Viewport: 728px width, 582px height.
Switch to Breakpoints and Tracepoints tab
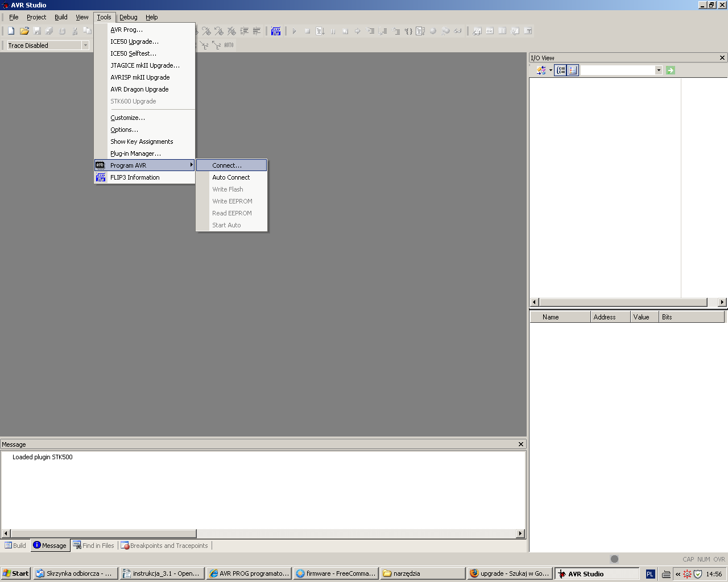(164, 546)
